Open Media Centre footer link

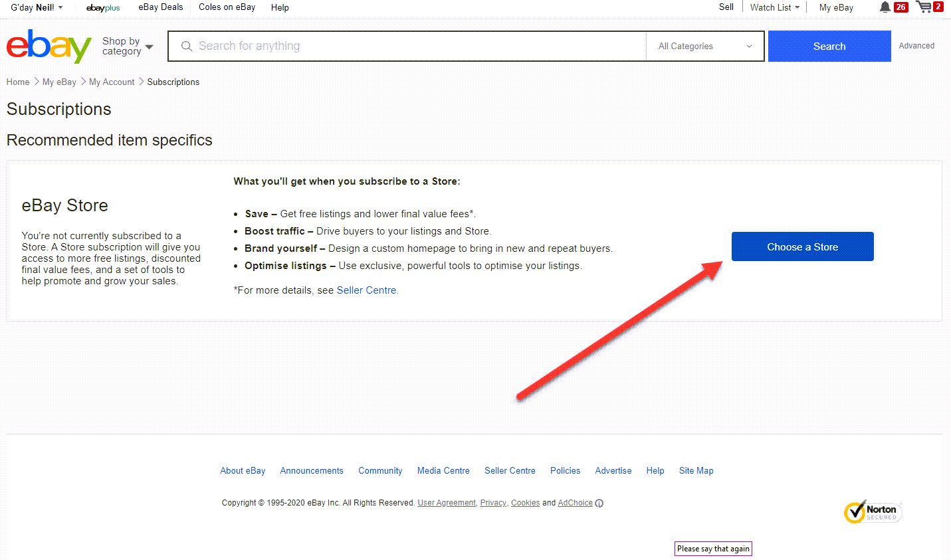[x=443, y=470]
